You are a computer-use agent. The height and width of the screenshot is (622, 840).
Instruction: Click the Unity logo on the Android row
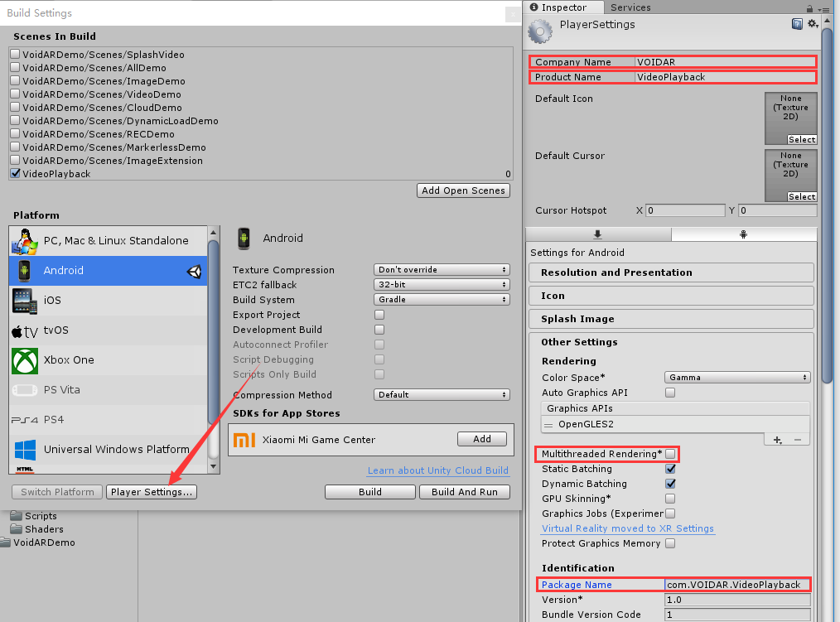coord(195,272)
